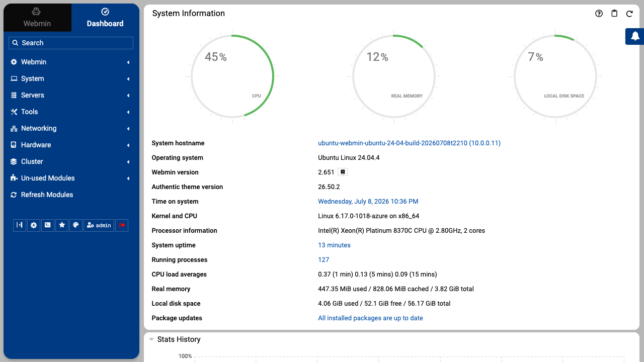Open the notifications bell

[x=635, y=36]
